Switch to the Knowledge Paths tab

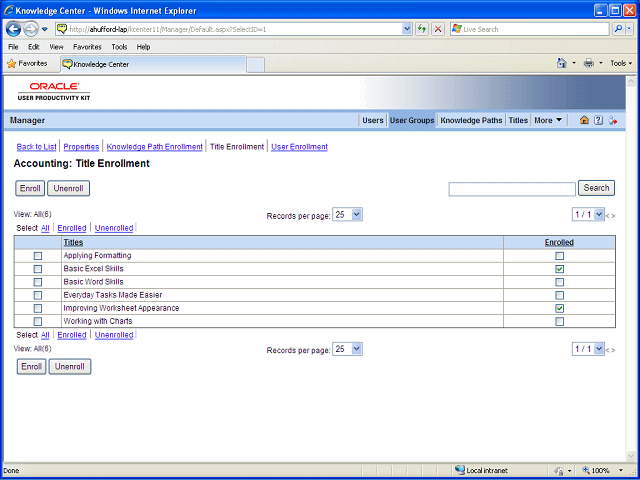pyautogui.click(x=471, y=120)
